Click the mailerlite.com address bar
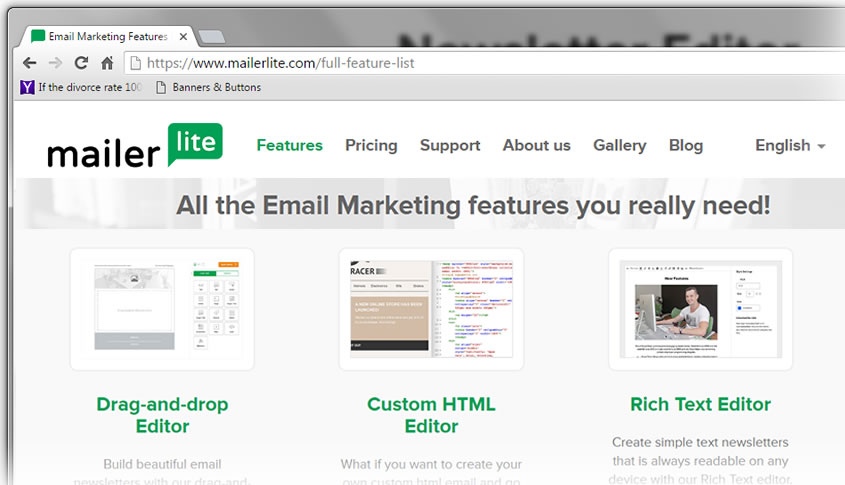This screenshot has width=845, height=485. coord(485,63)
